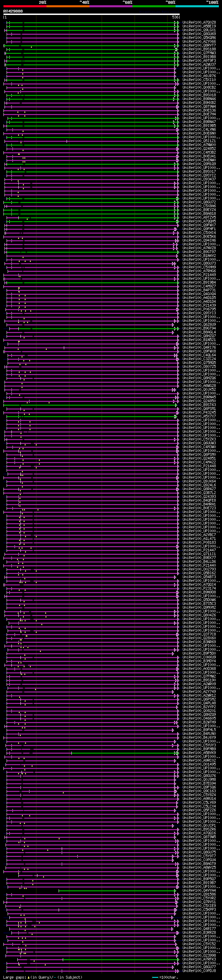Image resolution: width=222 pixels, height=980 pixels.
Task: Select hit label UniRef100_B9S017
Action: pyautogui.click(x=199, y=172)
